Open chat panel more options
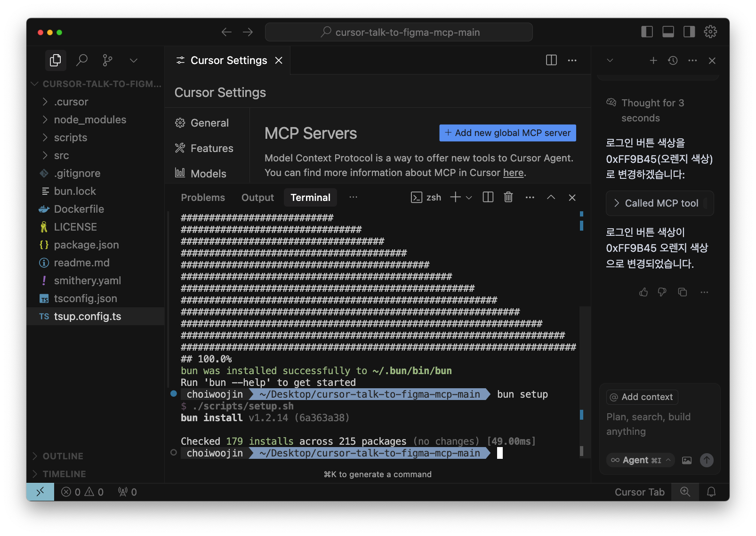Image resolution: width=756 pixels, height=536 pixels. (692, 60)
